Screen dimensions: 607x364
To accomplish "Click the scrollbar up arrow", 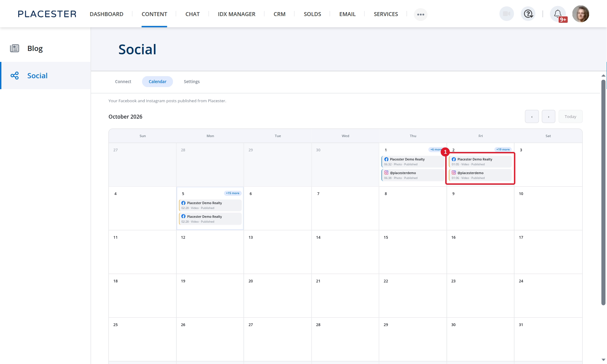I will coord(603,76).
